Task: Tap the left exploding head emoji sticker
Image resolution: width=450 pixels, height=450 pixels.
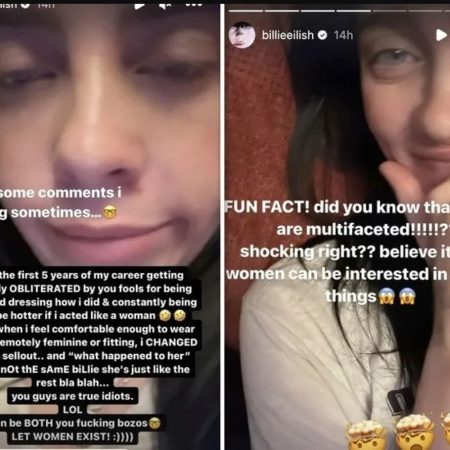Action: [x=366, y=434]
